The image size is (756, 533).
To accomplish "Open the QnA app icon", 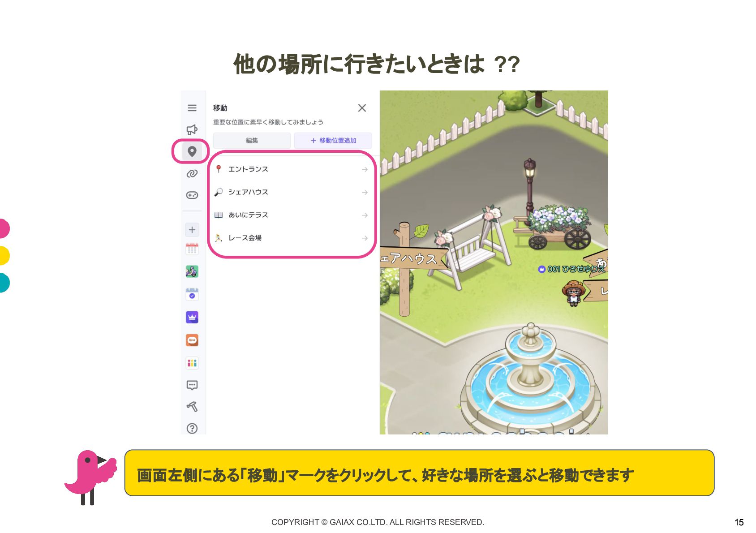I will [192, 340].
